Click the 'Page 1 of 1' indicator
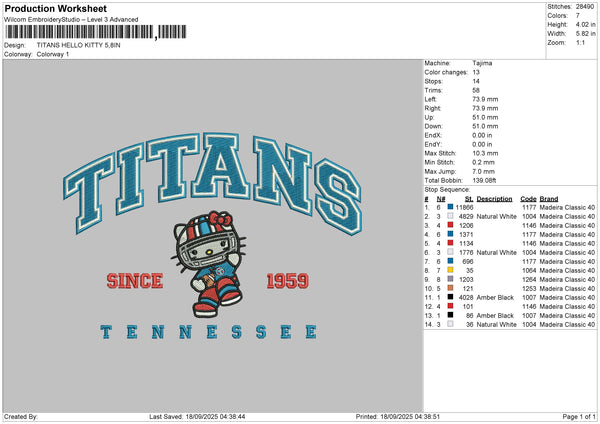The image size is (600, 424). [x=579, y=416]
